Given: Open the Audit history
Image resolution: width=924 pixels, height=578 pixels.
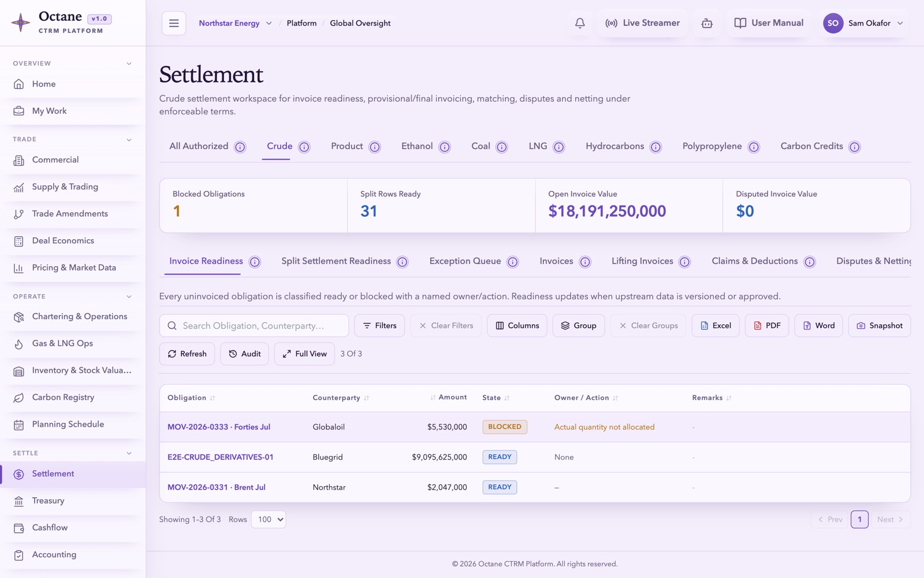Looking at the screenshot, I should coord(244,354).
